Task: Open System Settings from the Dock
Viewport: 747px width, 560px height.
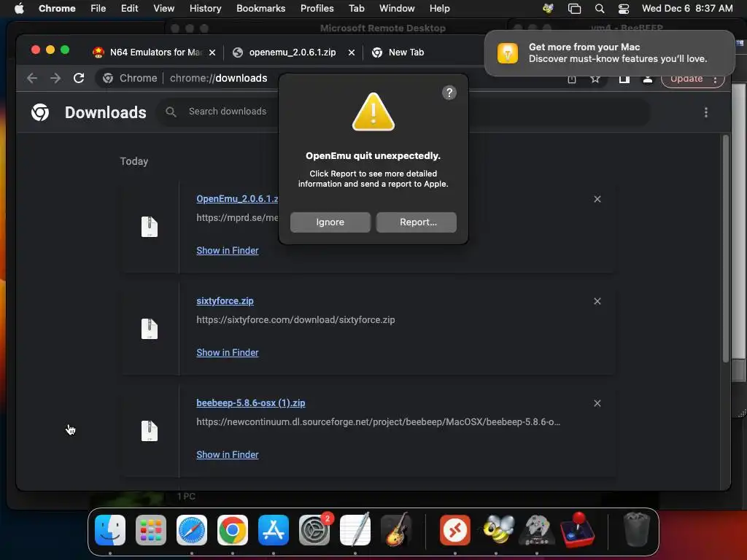Action: pyautogui.click(x=314, y=530)
